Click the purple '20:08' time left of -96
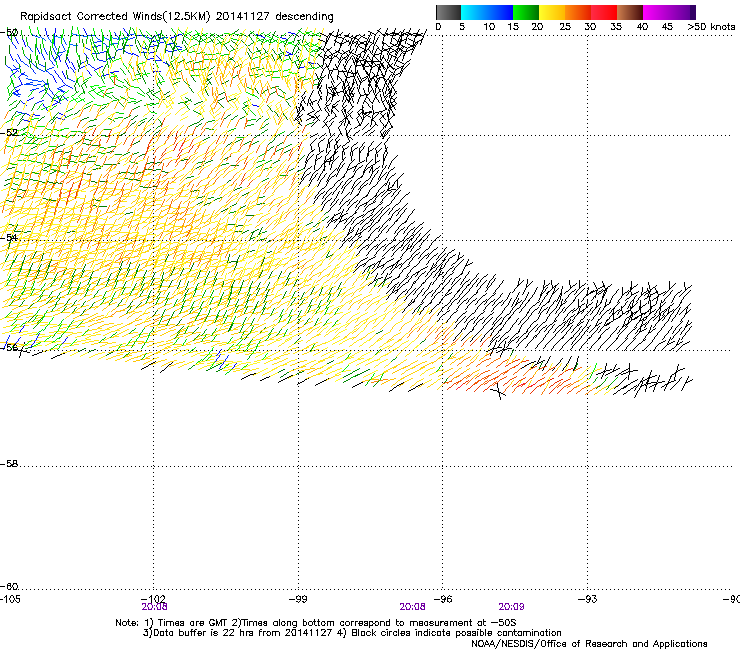 412,607
